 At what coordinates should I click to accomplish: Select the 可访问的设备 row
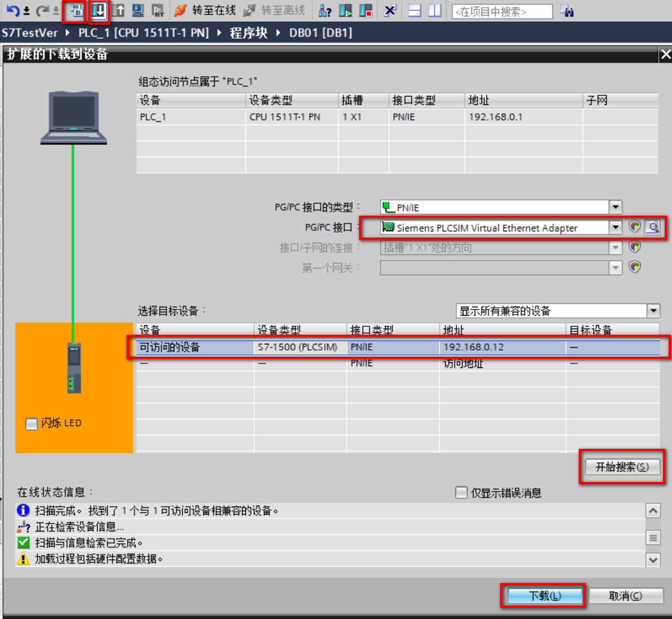click(x=398, y=347)
